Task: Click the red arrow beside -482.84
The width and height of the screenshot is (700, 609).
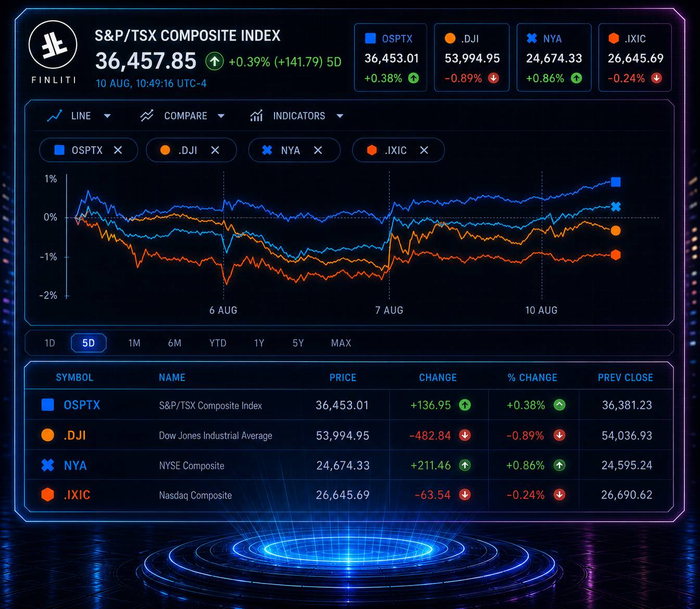Action: (x=465, y=435)
